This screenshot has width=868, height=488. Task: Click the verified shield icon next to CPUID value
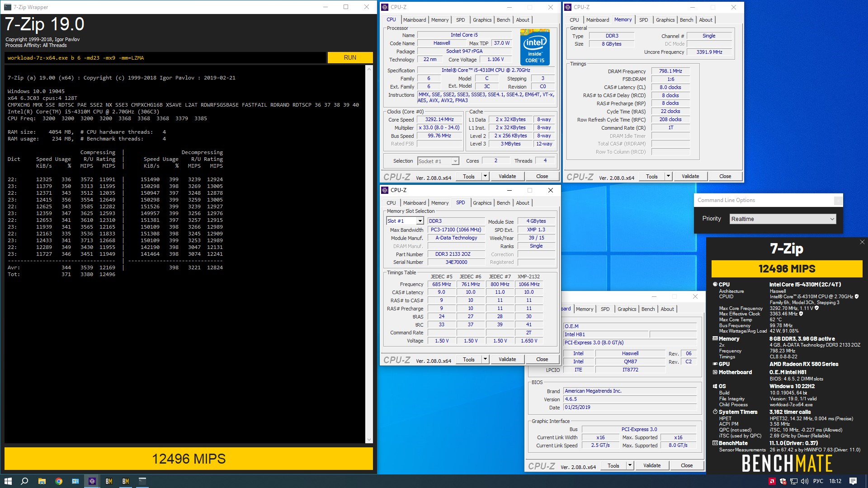(856, 296)
